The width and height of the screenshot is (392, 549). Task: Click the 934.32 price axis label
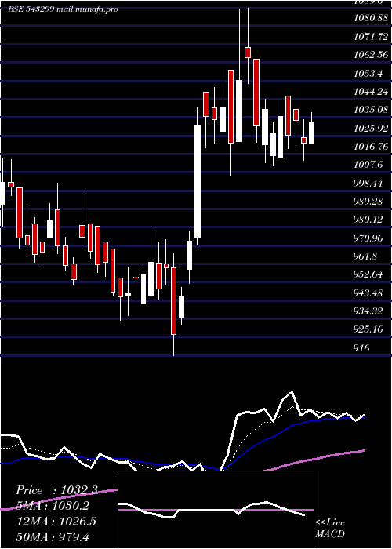[x=368, y=311]
